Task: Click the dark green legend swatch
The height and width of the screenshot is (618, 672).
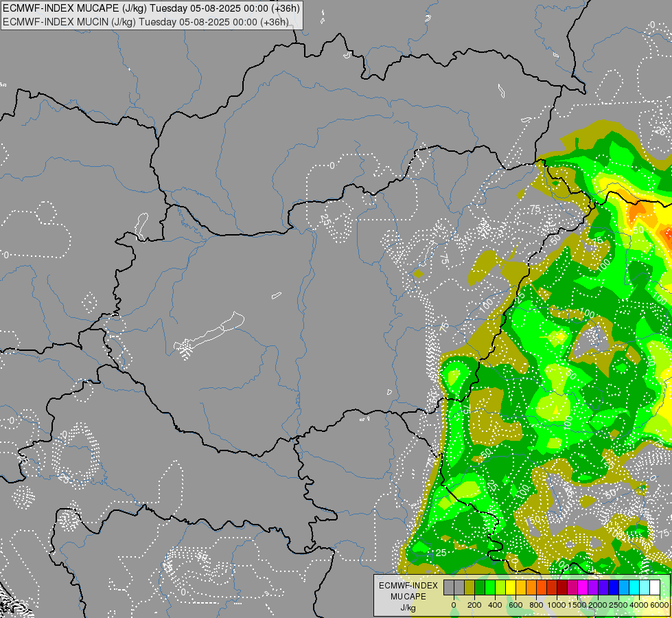Action: tap(480, 588)
